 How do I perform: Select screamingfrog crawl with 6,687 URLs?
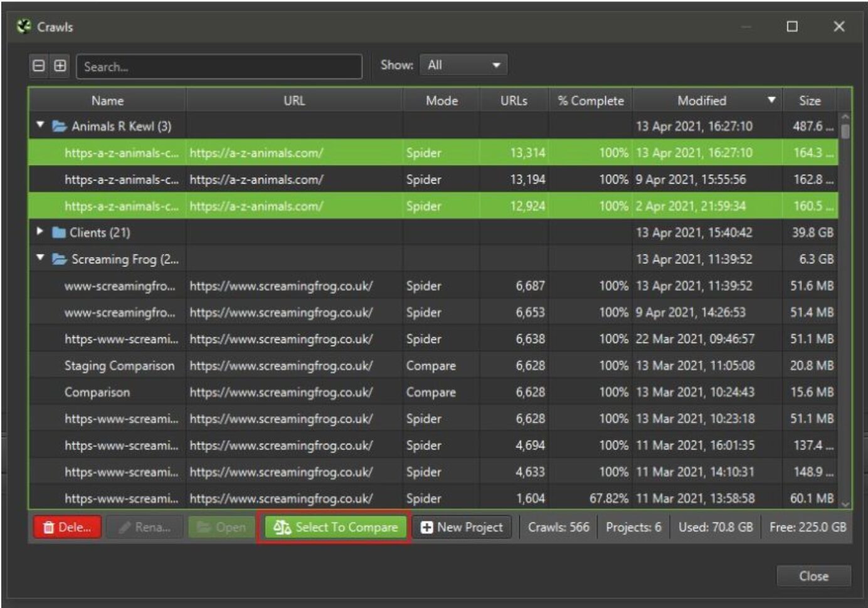pyautogui.click(x=433, y=286)
